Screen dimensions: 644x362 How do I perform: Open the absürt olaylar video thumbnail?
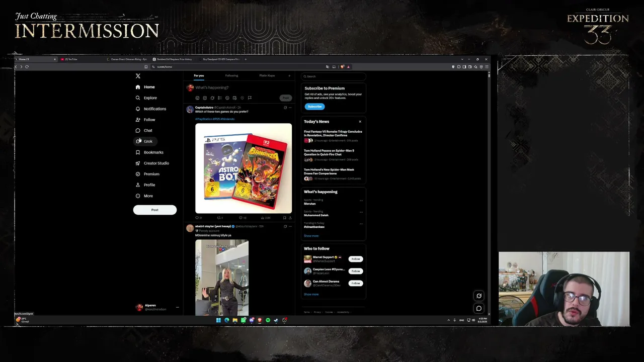222,278
